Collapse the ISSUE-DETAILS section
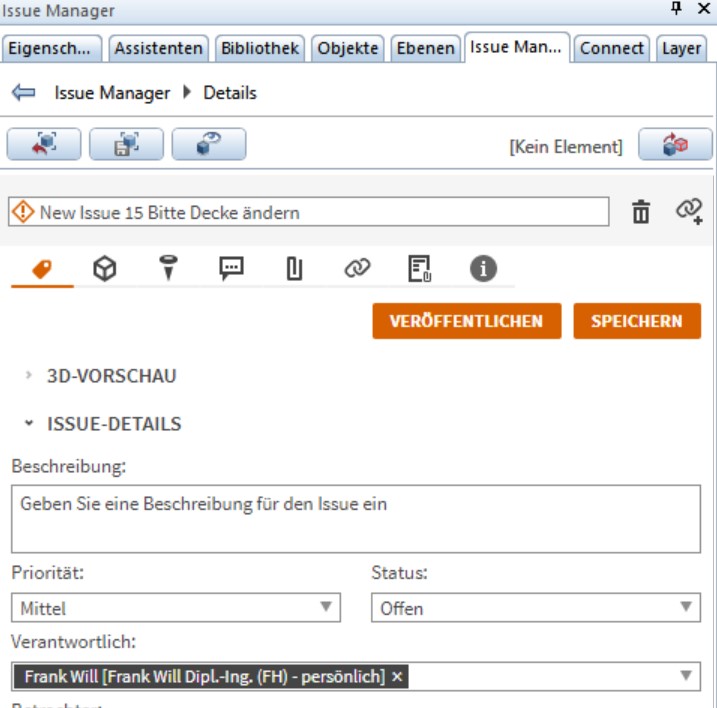The width and height of the screenshot is (717, 708). [x=113, y=424]
